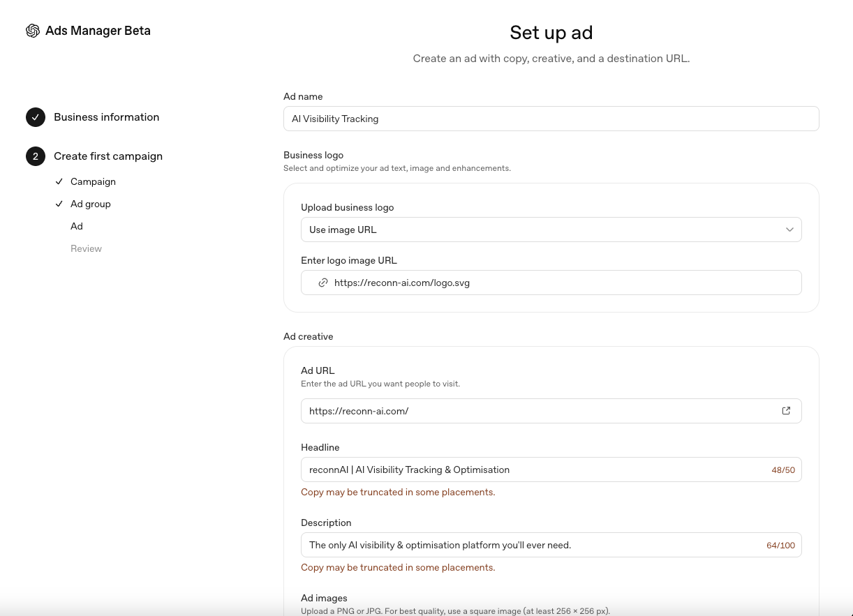Image resolution: width=853 pixels, height=616 pixels.
Task: Open the Ad sub-step
Action: tap(77, 226)
